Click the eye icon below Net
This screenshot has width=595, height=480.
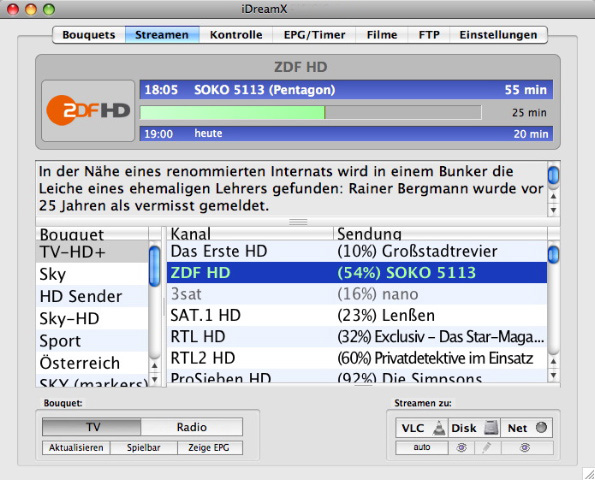click(x=527, y=448)
